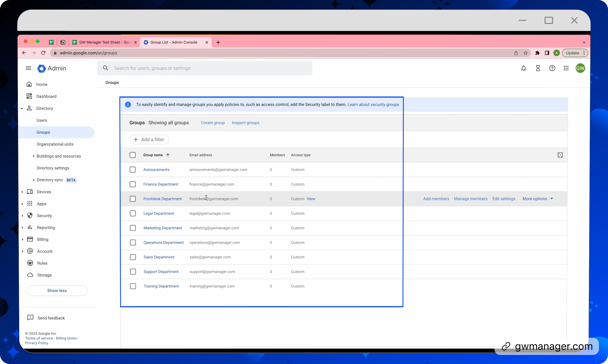
Task: Go back in browser history
Action: coord(24,53)
